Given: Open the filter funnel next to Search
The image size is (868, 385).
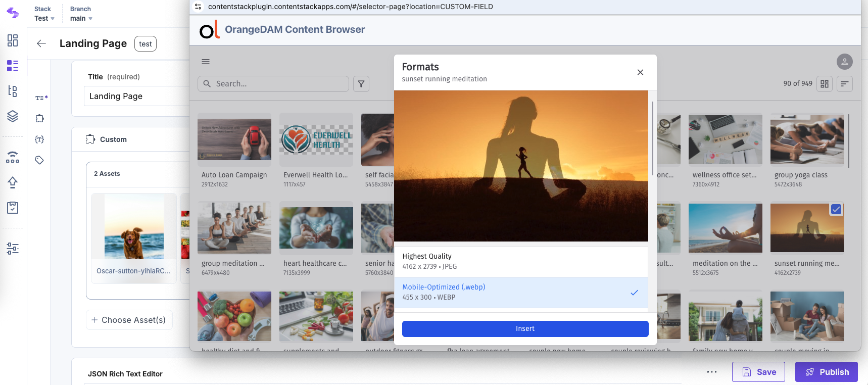Looking at the screenshot, I should (361, 84).
